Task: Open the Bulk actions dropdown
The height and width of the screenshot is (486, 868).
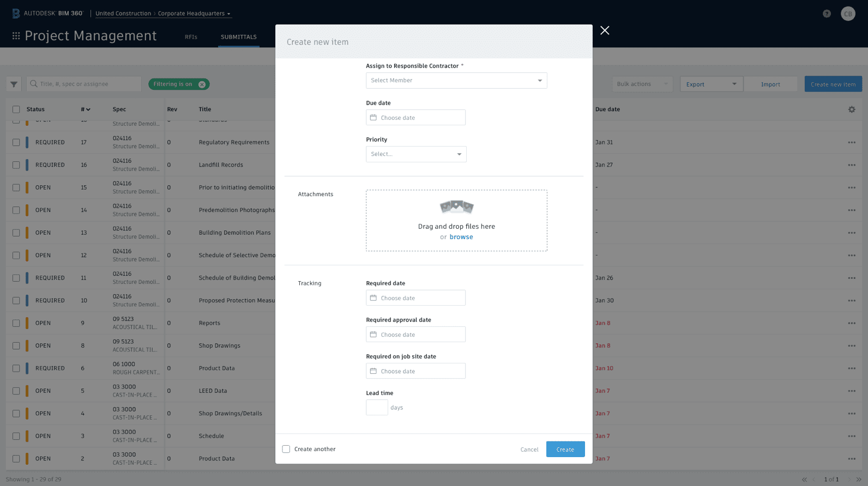Action: [x=642, y=84]
